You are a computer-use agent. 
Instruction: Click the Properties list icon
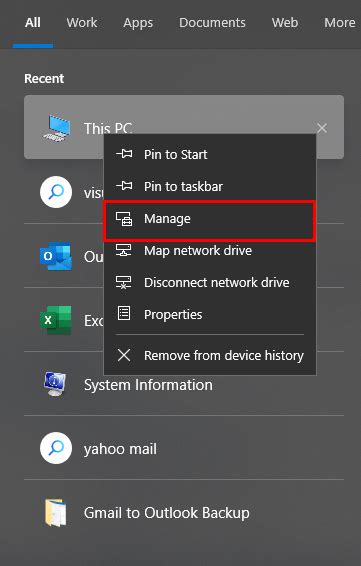pyautogui.click(x=124, y=313)
